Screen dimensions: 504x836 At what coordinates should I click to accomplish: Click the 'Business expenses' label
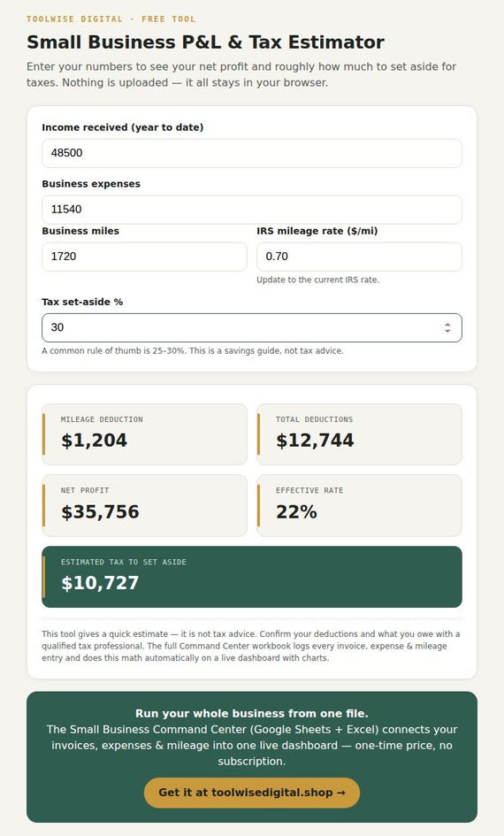[91, 184]
